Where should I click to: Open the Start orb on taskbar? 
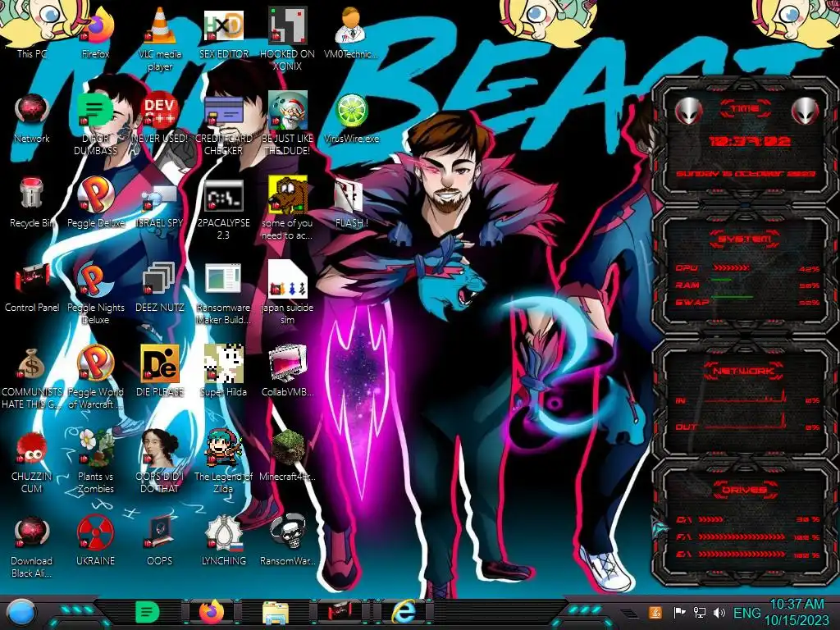(x=21, y=612)
